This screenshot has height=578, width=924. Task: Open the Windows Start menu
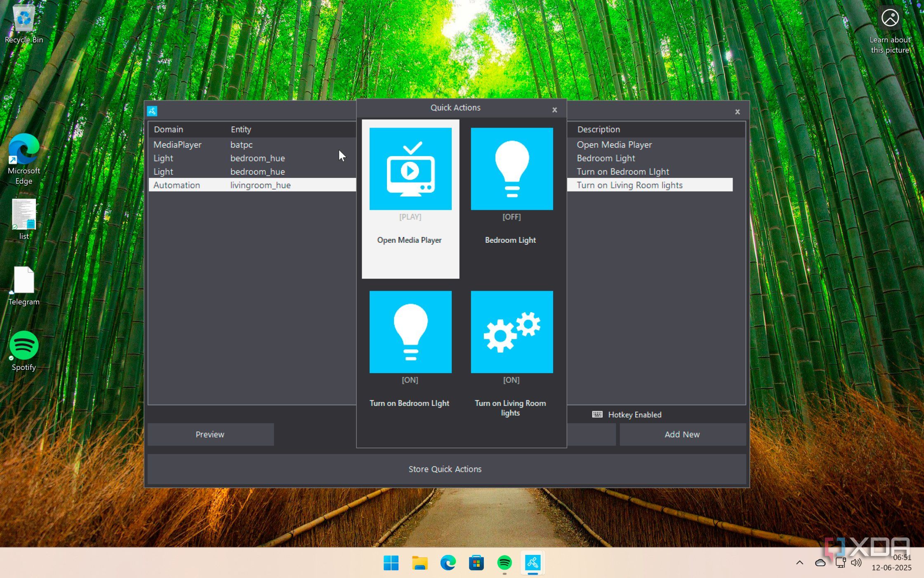391,563
